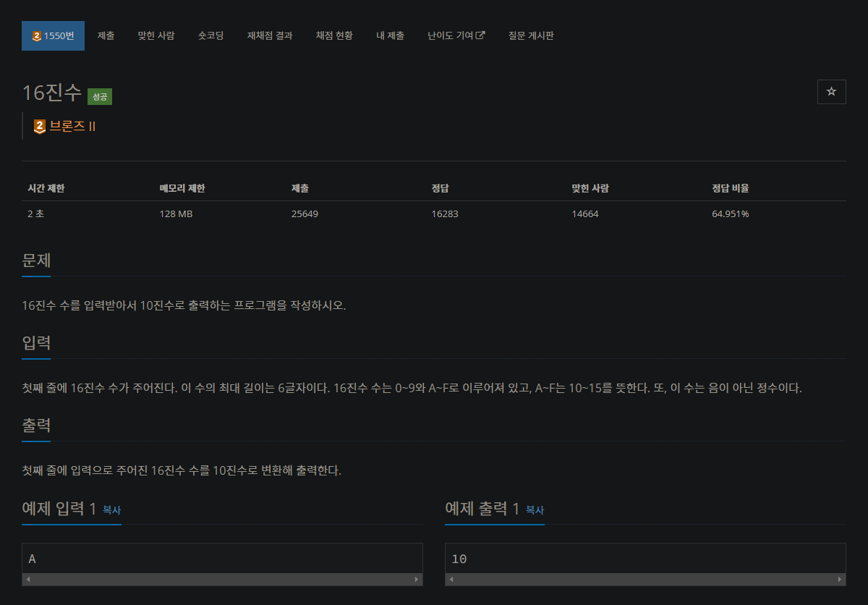The width and height of the screenshot is (868, 605).
Task: Click the bronze badge in 1550번 tab
Action: [36, 35]
